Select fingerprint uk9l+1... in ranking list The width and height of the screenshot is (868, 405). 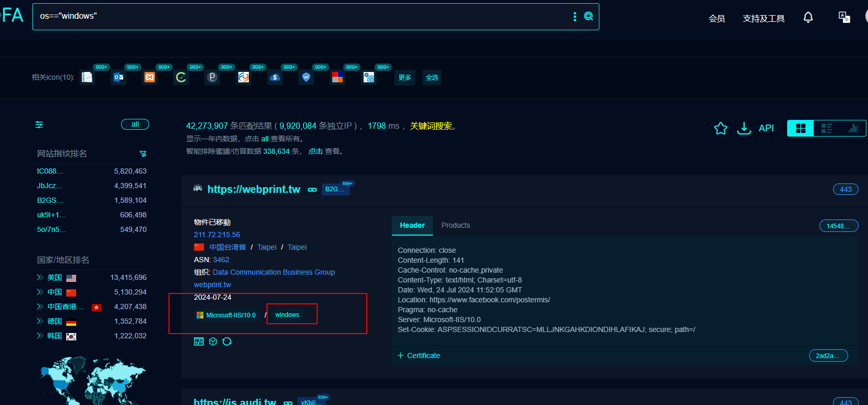(x=52, y=215)
